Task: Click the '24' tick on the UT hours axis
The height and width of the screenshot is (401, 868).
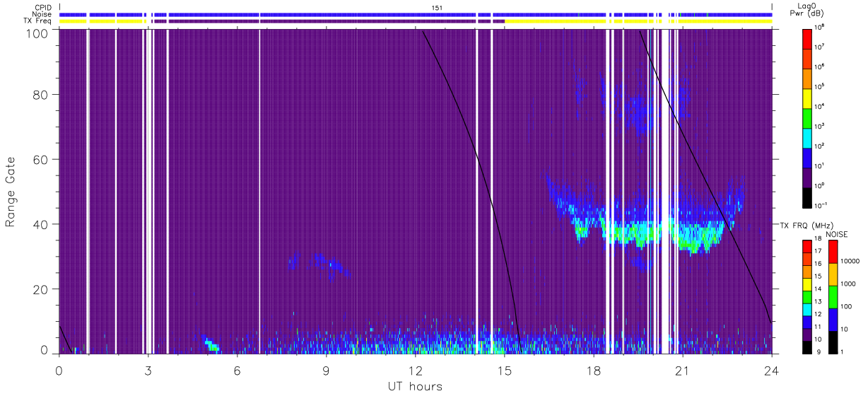Action: click(772, 370)
